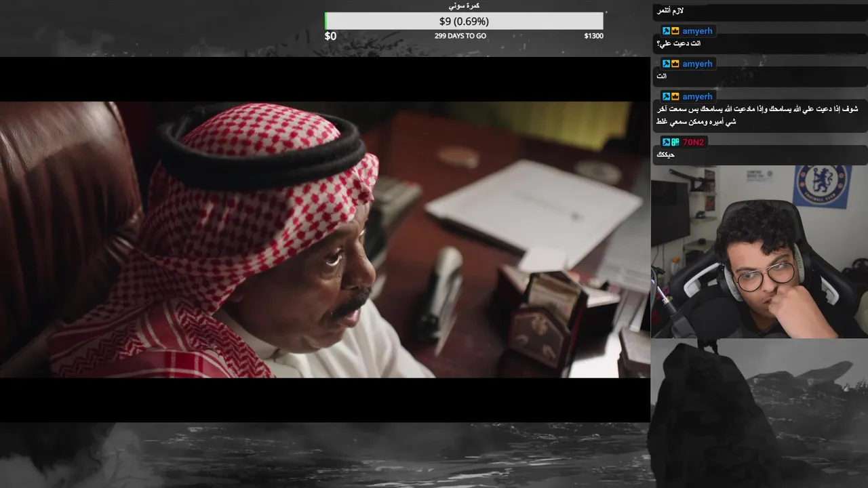The height and width of the screenshot is (488, 868).
Task: Click moderator badge beside 70N2 username
Action: point(667,142)
